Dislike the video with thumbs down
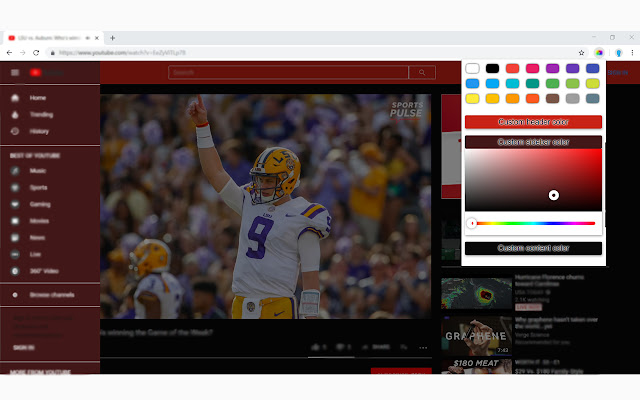Screen dimensions: 640x400 (x=340, y=347)
